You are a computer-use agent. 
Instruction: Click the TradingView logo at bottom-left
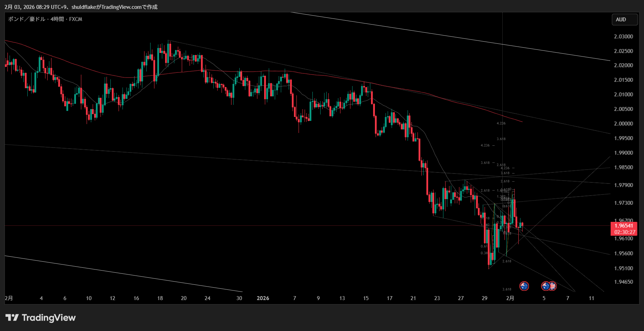coord(40,317)
